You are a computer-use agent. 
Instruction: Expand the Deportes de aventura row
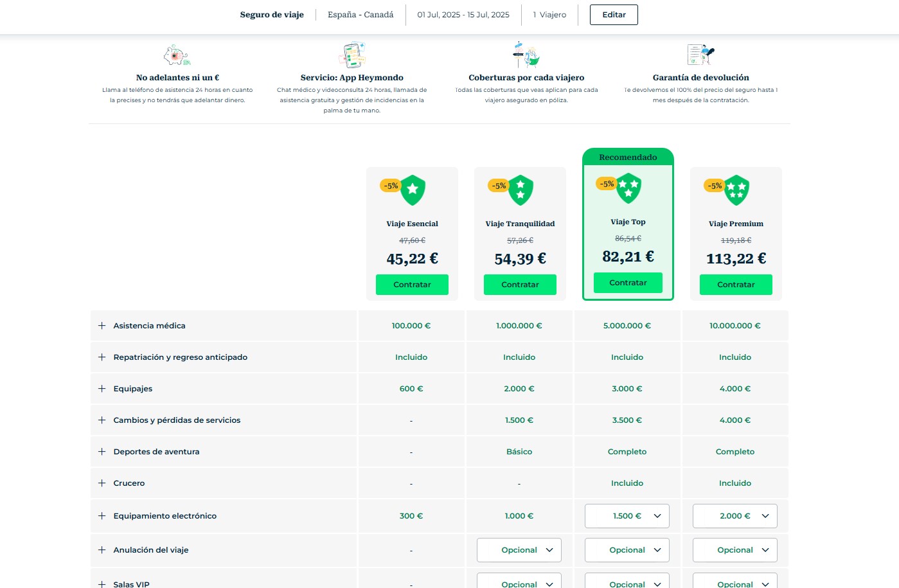pyautogui.click(x=102, y=452)
